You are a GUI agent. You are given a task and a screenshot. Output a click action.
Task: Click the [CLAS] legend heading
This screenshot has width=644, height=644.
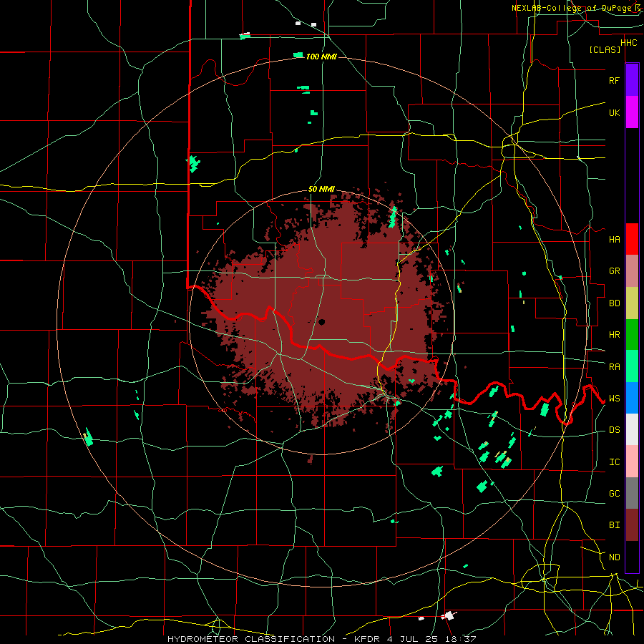pyautogui.click(x=605, y=49)
